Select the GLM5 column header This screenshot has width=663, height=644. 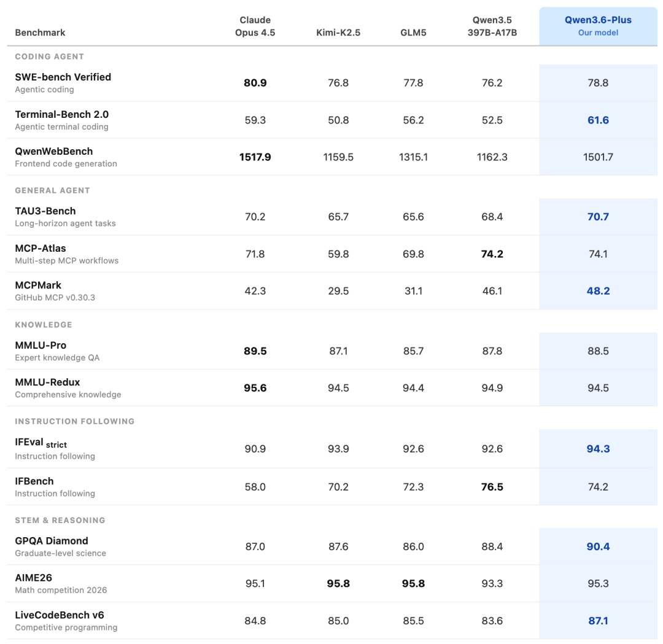[413, 33]
